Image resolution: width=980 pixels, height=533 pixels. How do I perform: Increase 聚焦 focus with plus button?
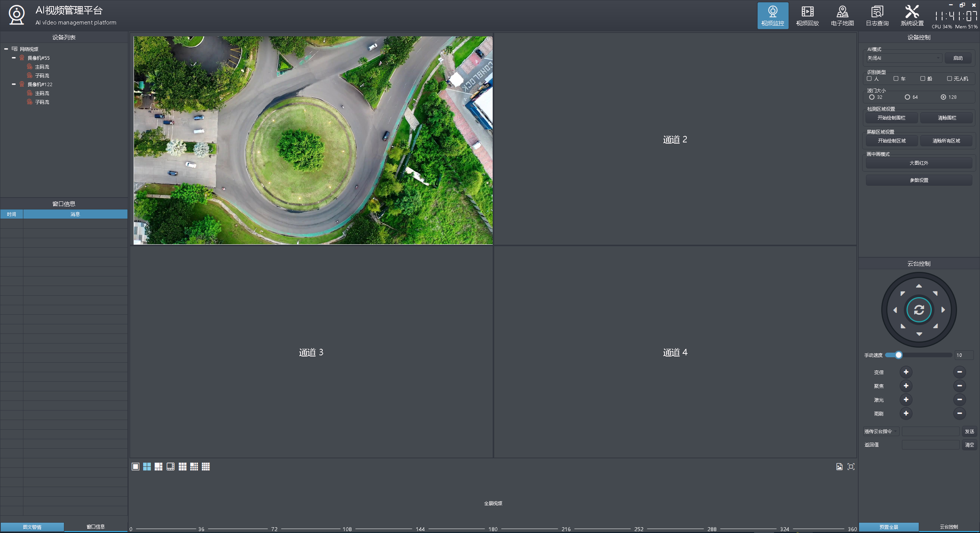coord(906,386)
